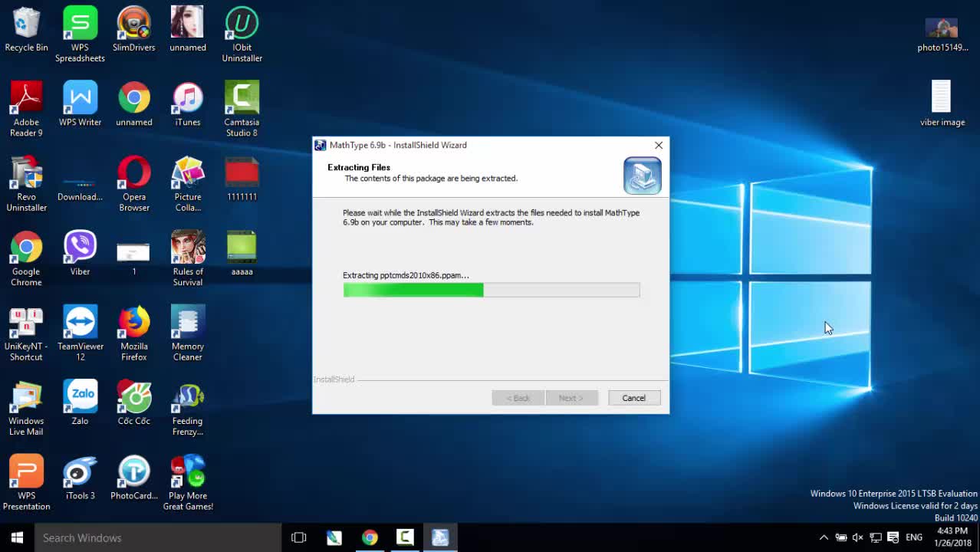Select the viber image file icon
The height and width of the screenshot is (552, 980).
pos(942,103)
